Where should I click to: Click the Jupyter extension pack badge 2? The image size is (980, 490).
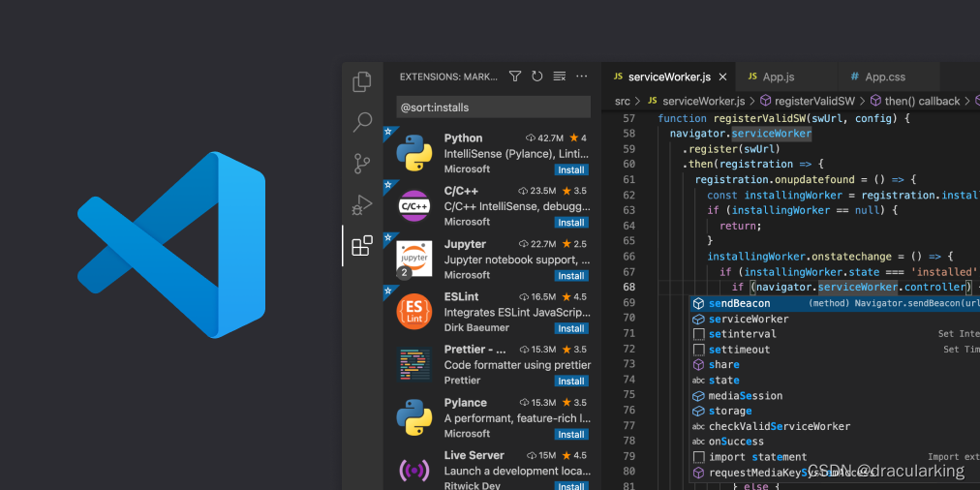(x=404, y=272)
